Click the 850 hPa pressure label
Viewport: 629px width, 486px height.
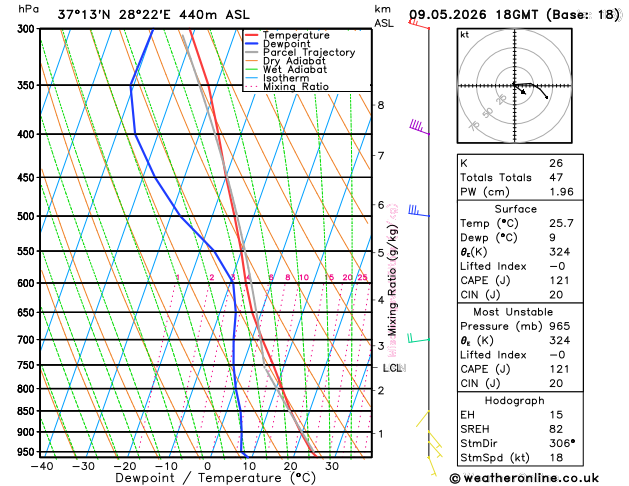click(28, 411)
